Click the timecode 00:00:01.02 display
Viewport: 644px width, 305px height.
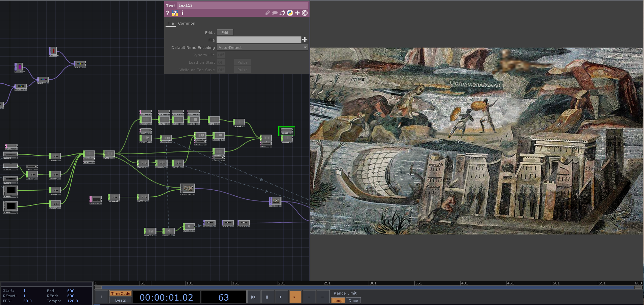coord(167,297)
